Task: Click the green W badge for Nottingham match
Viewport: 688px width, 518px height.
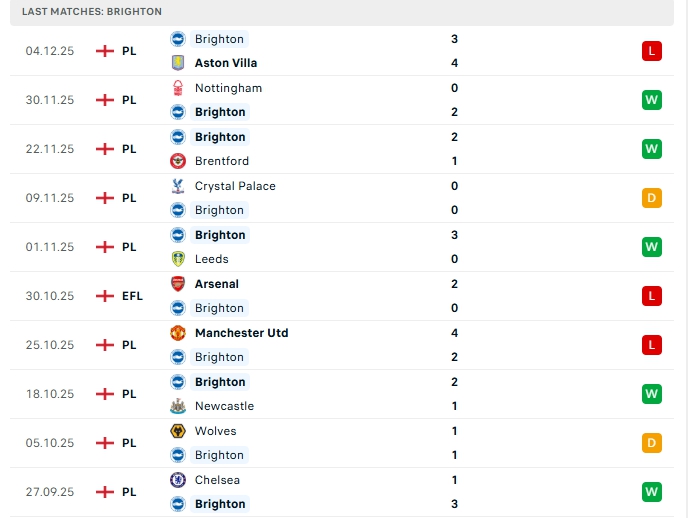Action: [652, 99]
